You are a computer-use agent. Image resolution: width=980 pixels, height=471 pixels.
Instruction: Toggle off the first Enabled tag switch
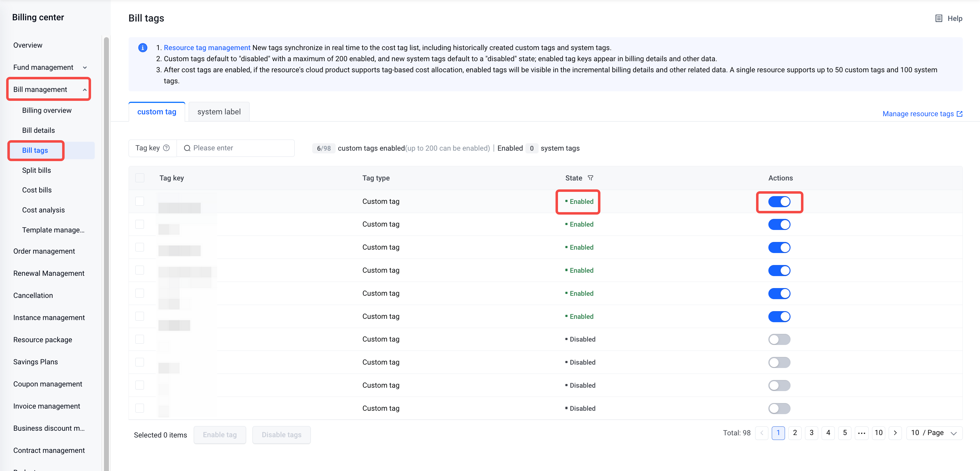pos(779,201)
